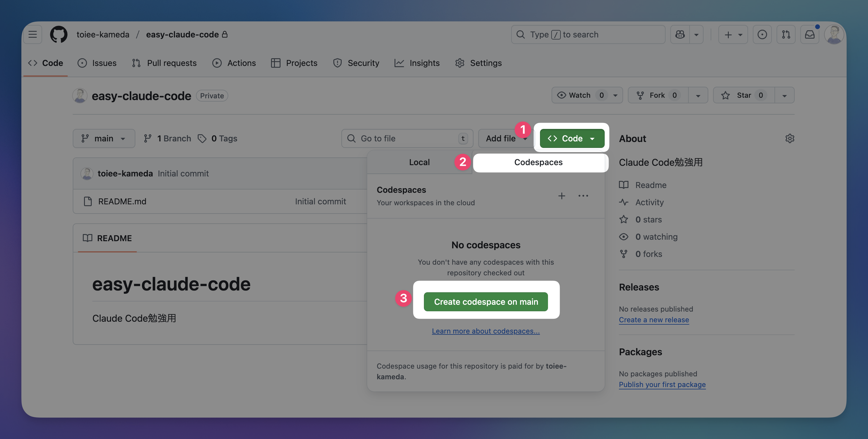Image resolution: width=868 pixels, height=439 pixels.
Task: Open toiee-kameda commit author link
Action: tap(125, 173)
